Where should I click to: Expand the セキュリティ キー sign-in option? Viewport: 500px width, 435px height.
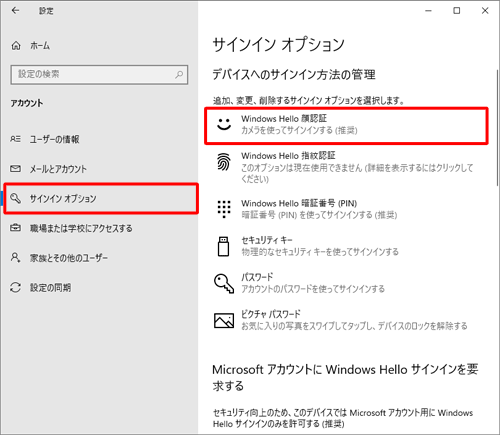(x=346, y=246)
